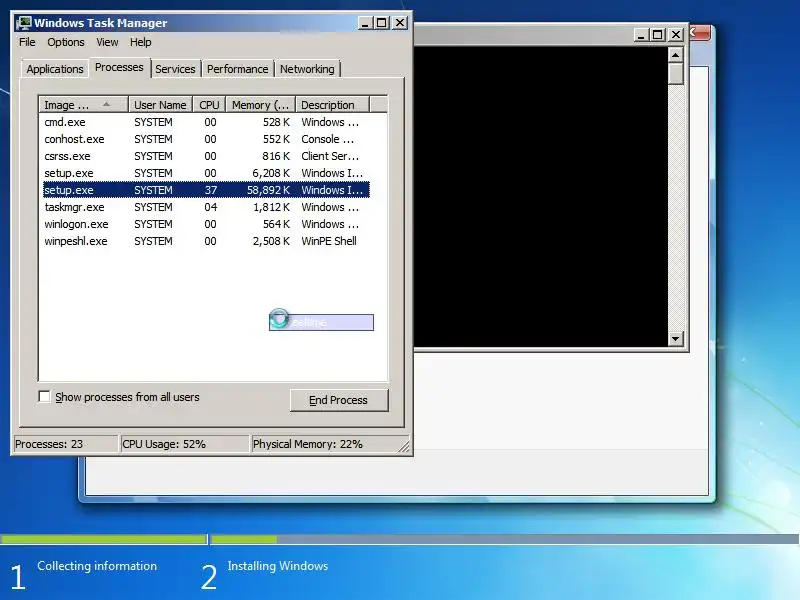Maximize the black console window

pos(658,35)
